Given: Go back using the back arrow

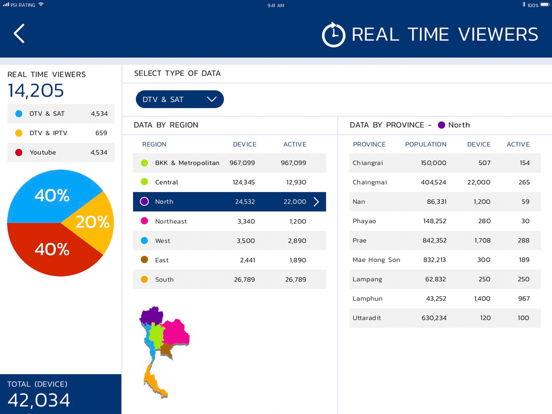Looking at the screenshot, I should (19, 34).
